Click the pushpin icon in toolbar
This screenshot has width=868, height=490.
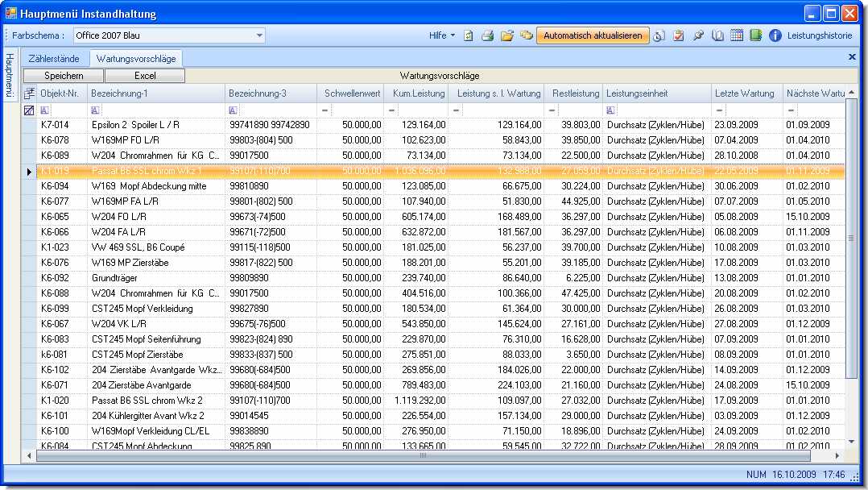pos(698,35)
